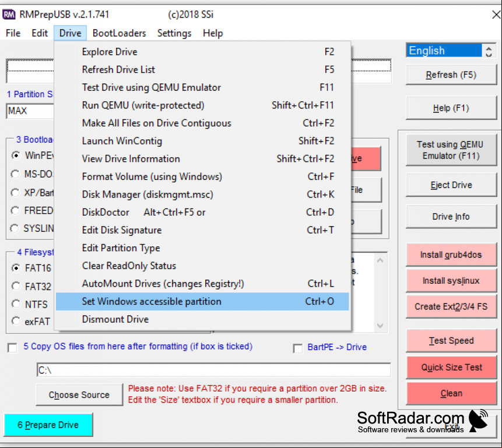
Task: Select the WinPE bootloader radio button
Action: (15, 156)
